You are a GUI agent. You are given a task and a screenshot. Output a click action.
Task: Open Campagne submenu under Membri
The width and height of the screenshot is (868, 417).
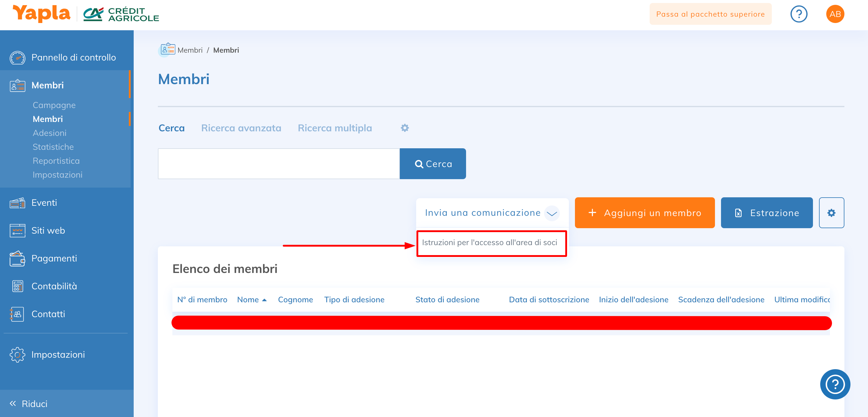tap(54, 105)
